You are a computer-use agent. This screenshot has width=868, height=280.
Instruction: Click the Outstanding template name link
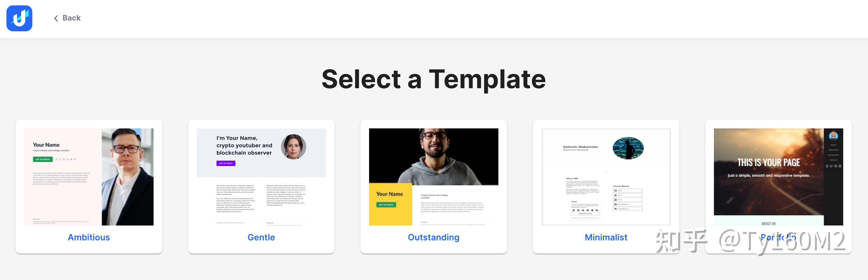(x=433, y=237)
